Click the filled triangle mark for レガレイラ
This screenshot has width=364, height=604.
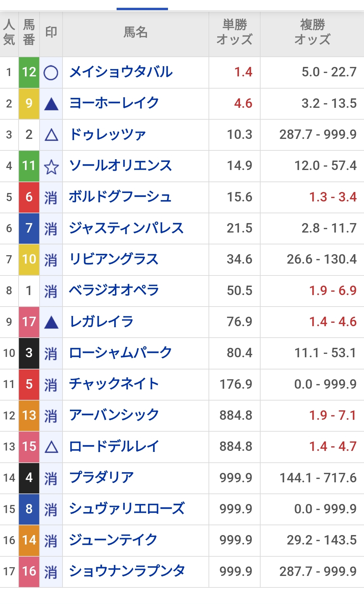[51, 322]
